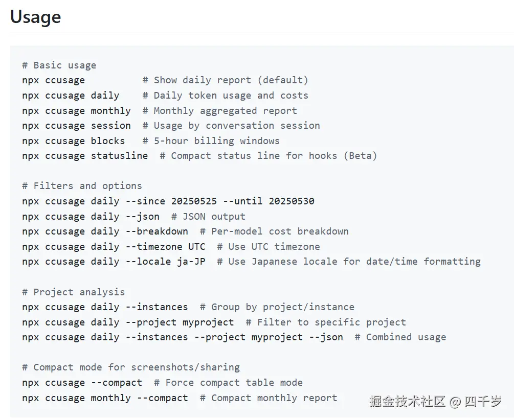The width and height of the screenshot is (514, 420).
Task: Click the 'daily --instances' group by project line
Action: [105, 307]
